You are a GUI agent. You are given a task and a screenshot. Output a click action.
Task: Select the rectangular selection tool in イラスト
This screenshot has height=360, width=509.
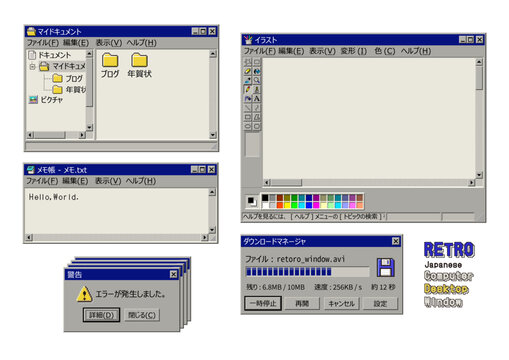pos(257,62)
